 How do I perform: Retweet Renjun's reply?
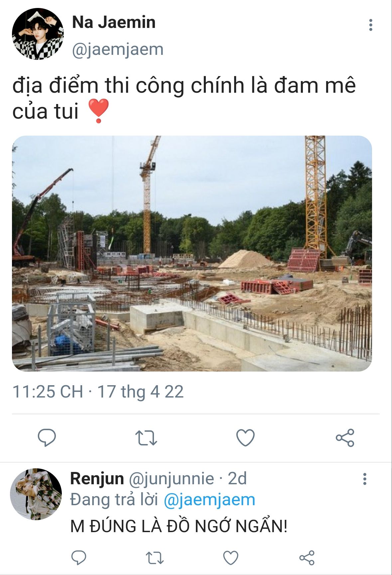pyautogui.click(x=155, y=558)
